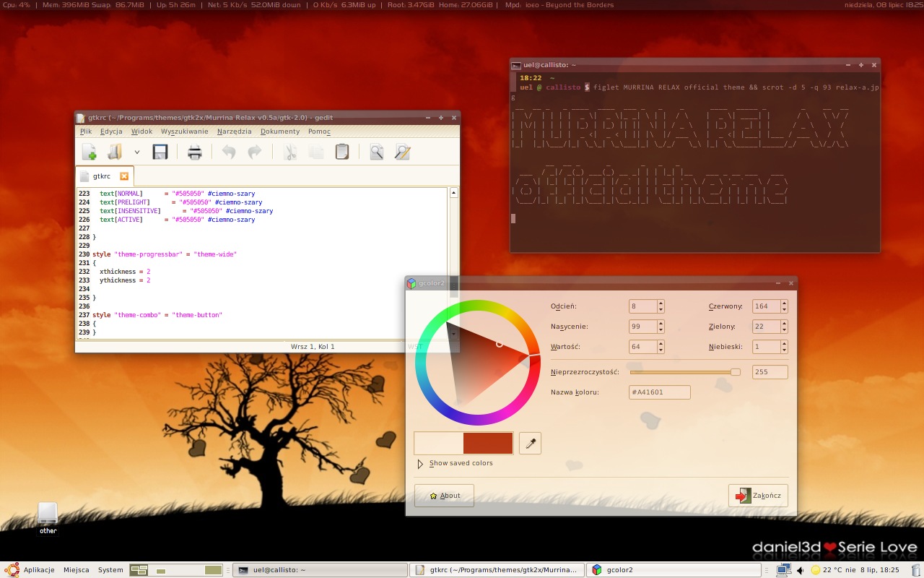Increase Czerwony value with up arrow
Screen dimensions: 924x578
[x=784, y=303]
